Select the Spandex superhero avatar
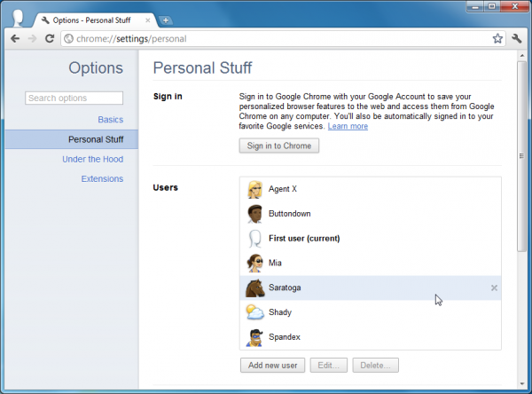The width and height of the screenshot is (532, 394). (254, 337)
